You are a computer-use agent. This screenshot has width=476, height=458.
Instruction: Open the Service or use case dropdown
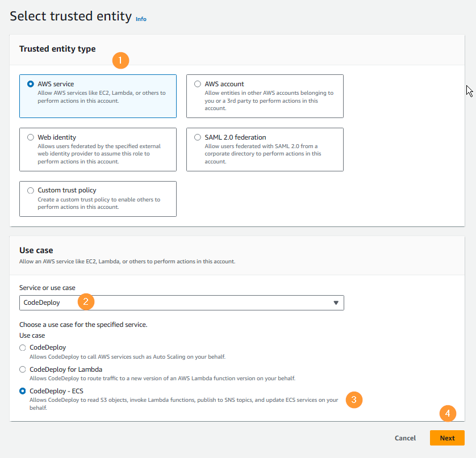[x=182, y=302]
